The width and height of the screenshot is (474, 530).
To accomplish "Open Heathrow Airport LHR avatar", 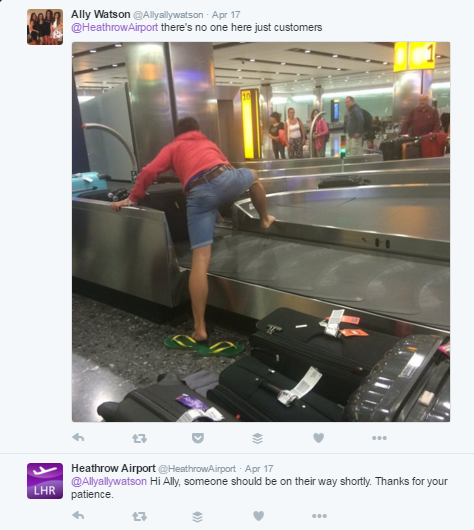I will coord(45,481).
